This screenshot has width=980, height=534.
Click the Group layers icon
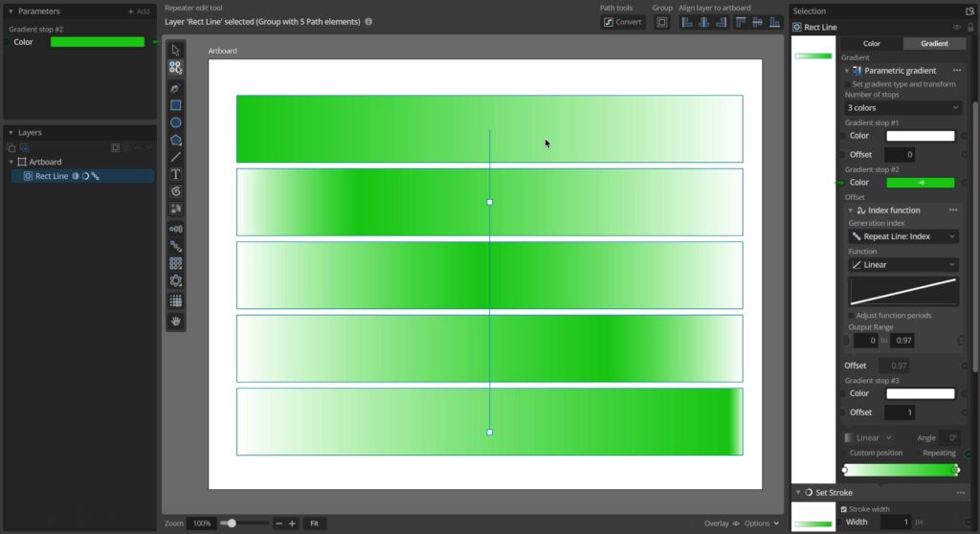pyautogui.click(x=661, y=22)
